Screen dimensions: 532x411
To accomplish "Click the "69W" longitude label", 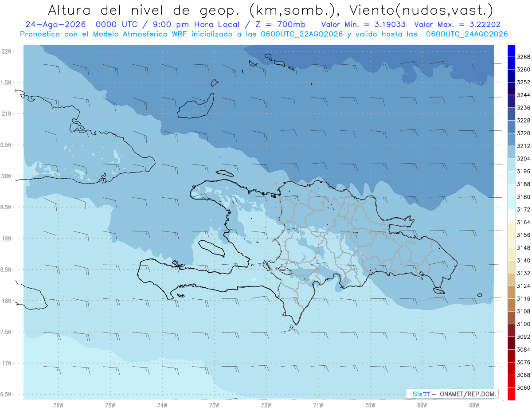I will (x=422, y=405).
